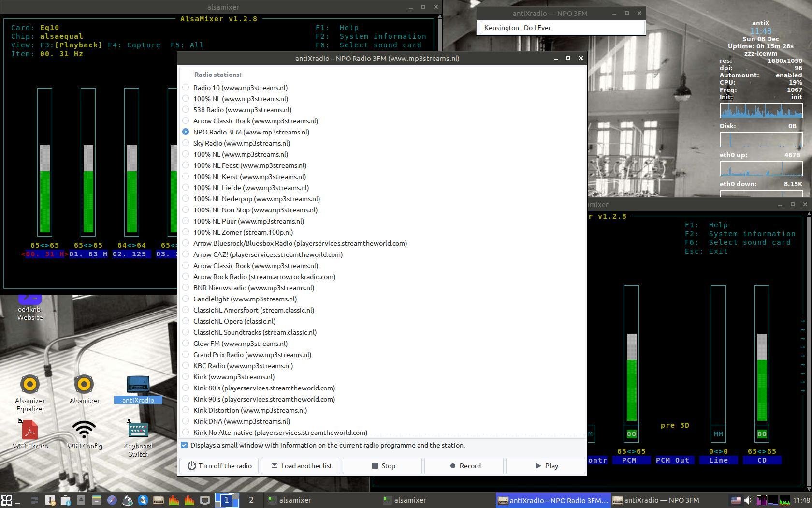This screenshot has width=812, height=508.
Task: Launch the file manager drawer icon in taskbar
Action: (96, 500)
